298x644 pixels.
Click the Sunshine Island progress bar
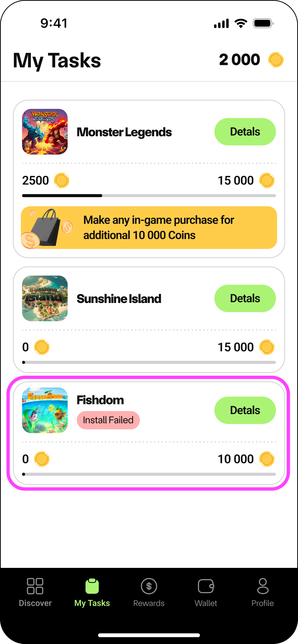tap(149, 362)
